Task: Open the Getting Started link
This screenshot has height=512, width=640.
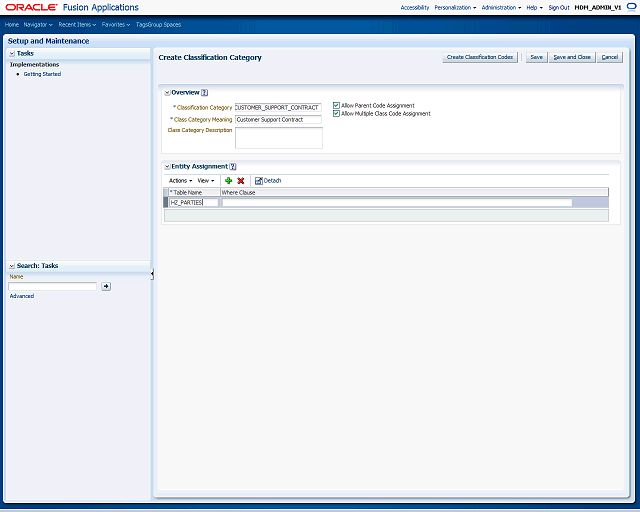Action: [42, 74]
